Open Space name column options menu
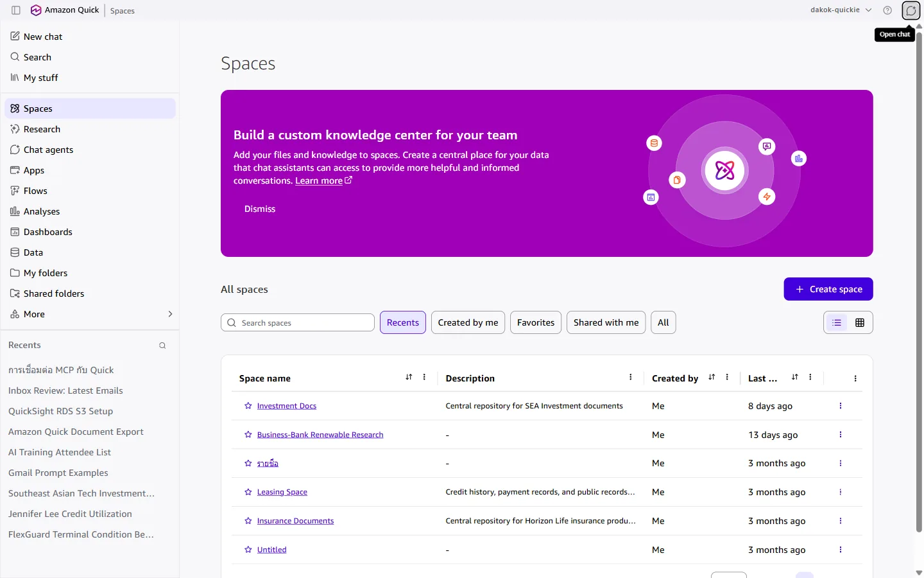The width and height of the screenshot is (924, 578). [424, 378]
